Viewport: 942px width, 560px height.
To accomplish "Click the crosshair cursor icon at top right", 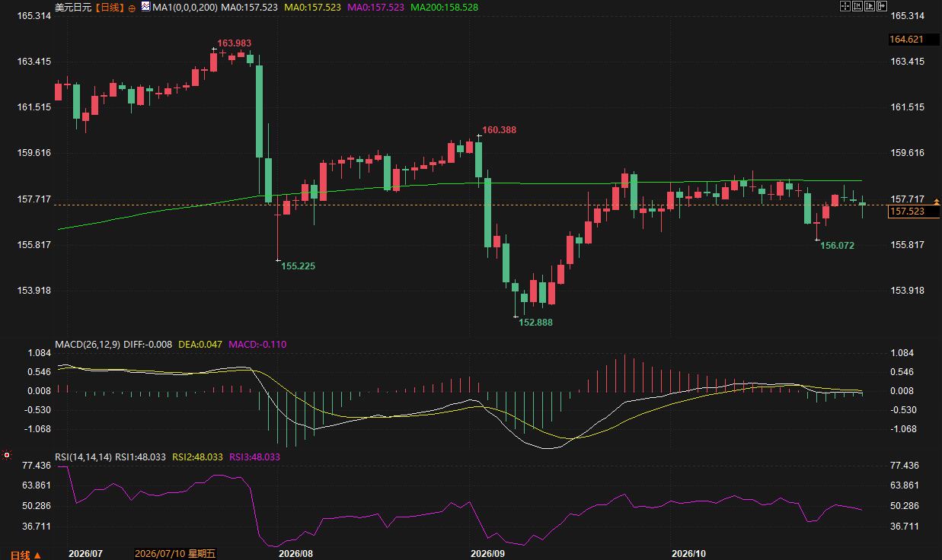I will coord(845,6).
